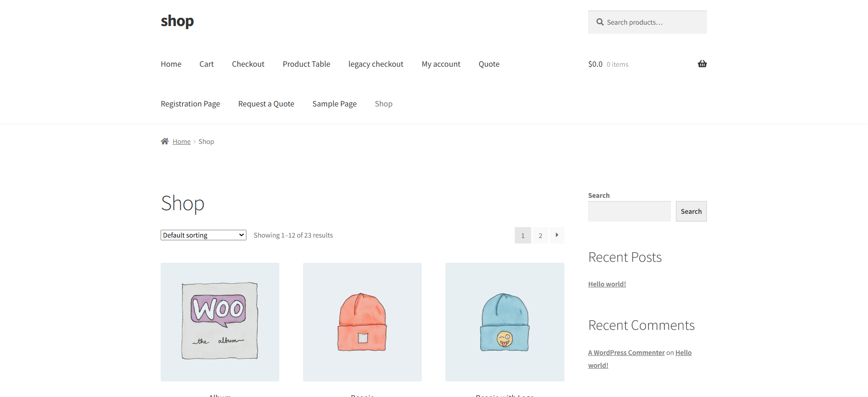Click the Home breadcrumb link
The width and height of the screenshot is (868, 397).
(x=182, y=142)
